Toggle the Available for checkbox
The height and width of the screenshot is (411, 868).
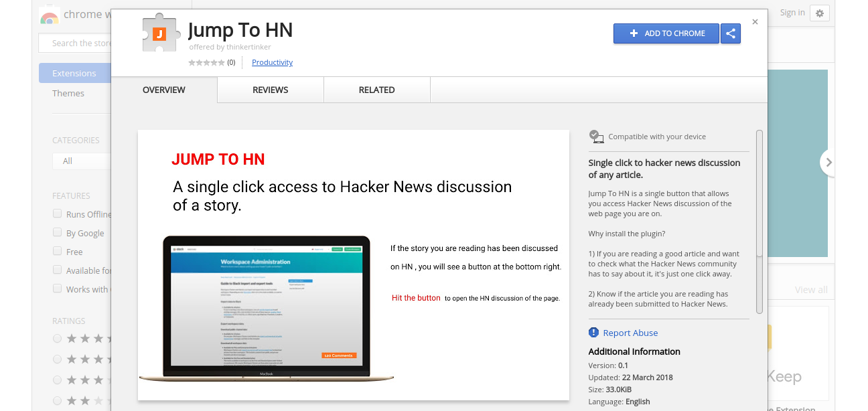(x=58, y=270)
